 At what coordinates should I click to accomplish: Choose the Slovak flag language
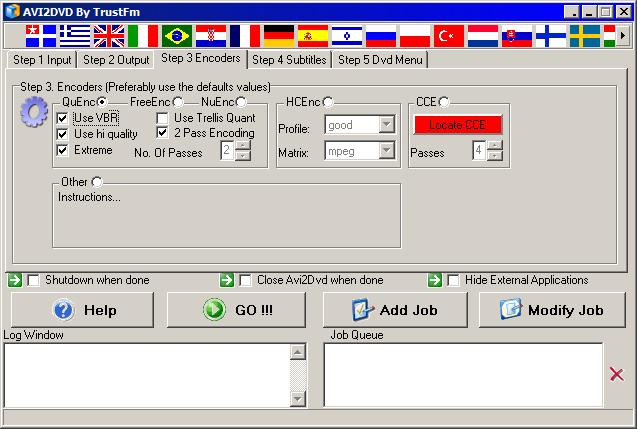[517, 36]
